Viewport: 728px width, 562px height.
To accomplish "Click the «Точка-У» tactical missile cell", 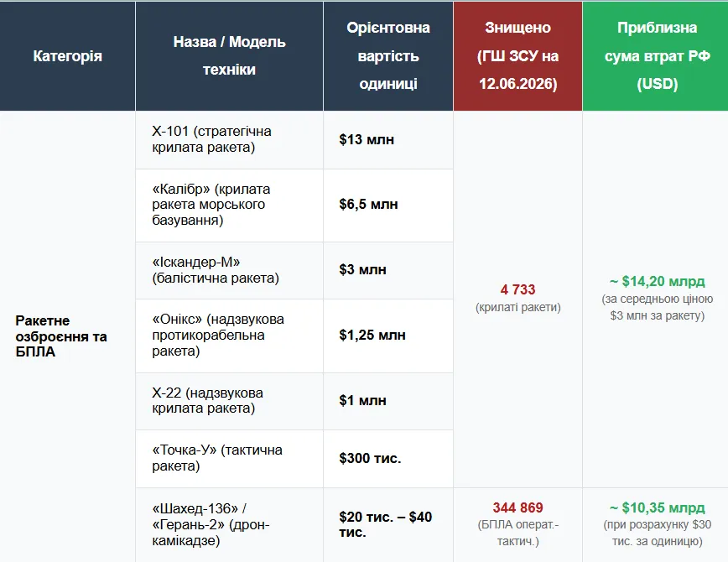I will tap(229, 459).
